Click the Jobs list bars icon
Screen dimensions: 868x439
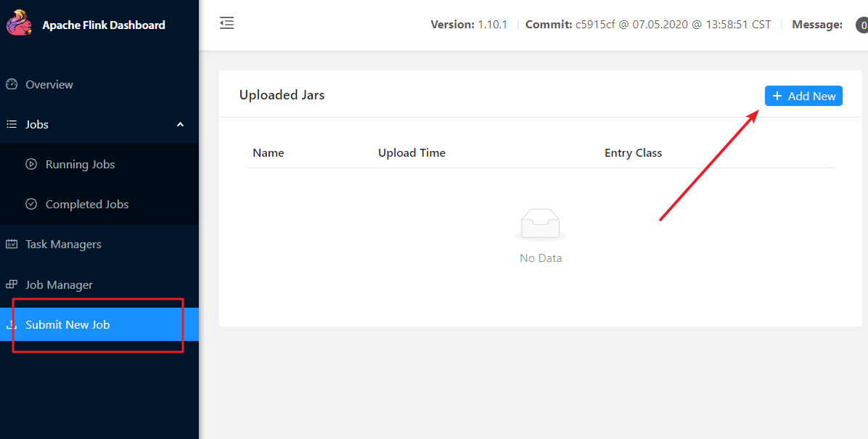(12, 125)
